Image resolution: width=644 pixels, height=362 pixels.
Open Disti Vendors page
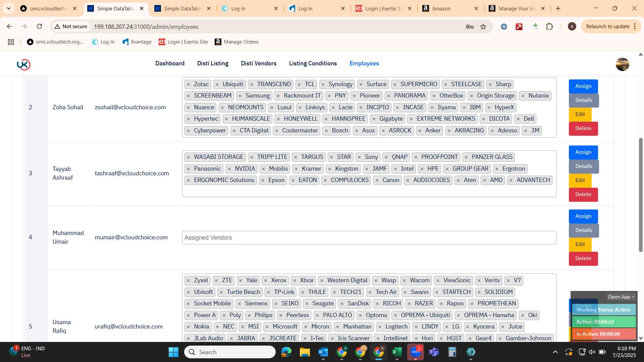click(259, 63)
